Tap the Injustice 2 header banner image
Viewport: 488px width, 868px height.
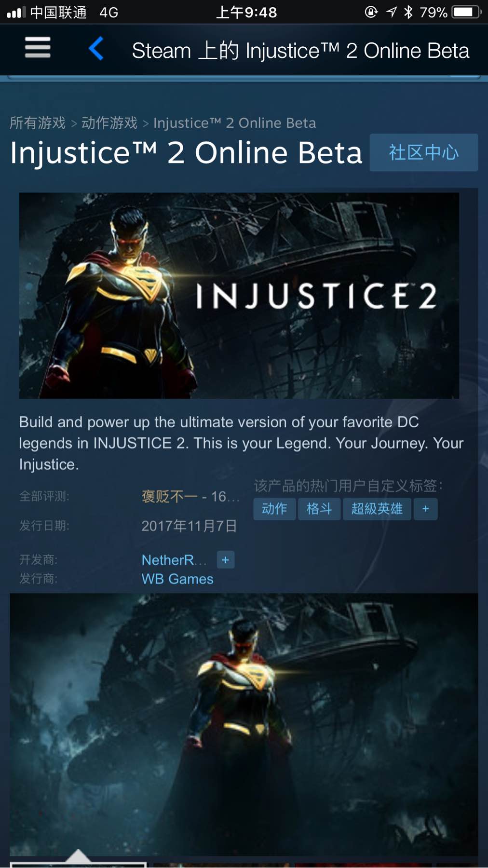coord(239,296)
